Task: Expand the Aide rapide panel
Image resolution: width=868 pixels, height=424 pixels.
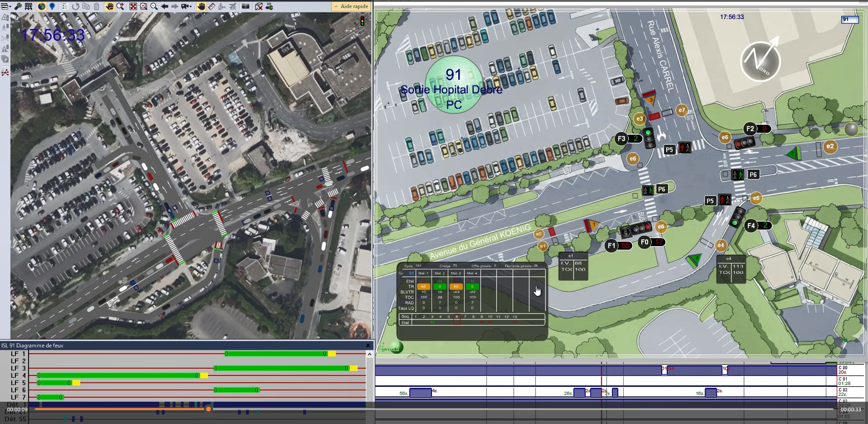Action: (x=351, y=6)
